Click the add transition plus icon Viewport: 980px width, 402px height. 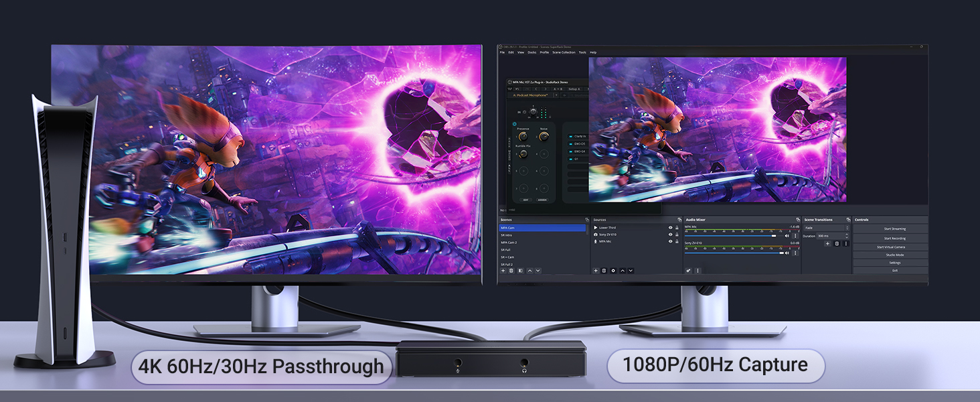tap(827, 244)
